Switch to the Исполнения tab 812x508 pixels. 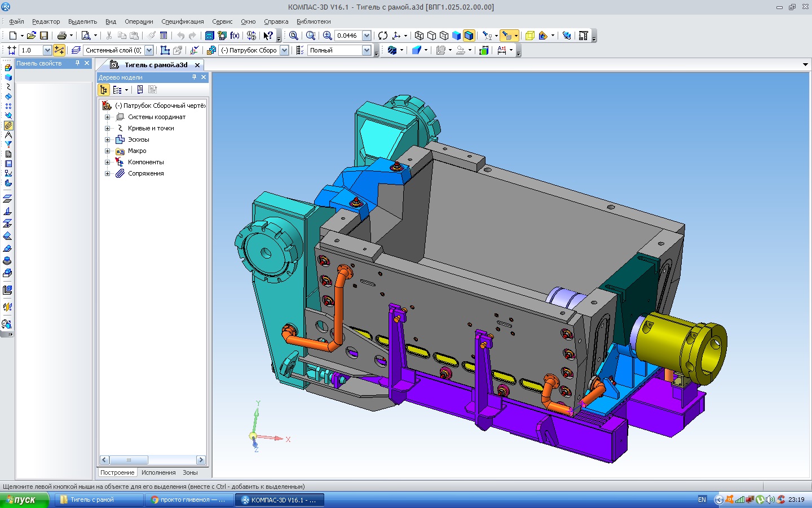pos(158,472)
